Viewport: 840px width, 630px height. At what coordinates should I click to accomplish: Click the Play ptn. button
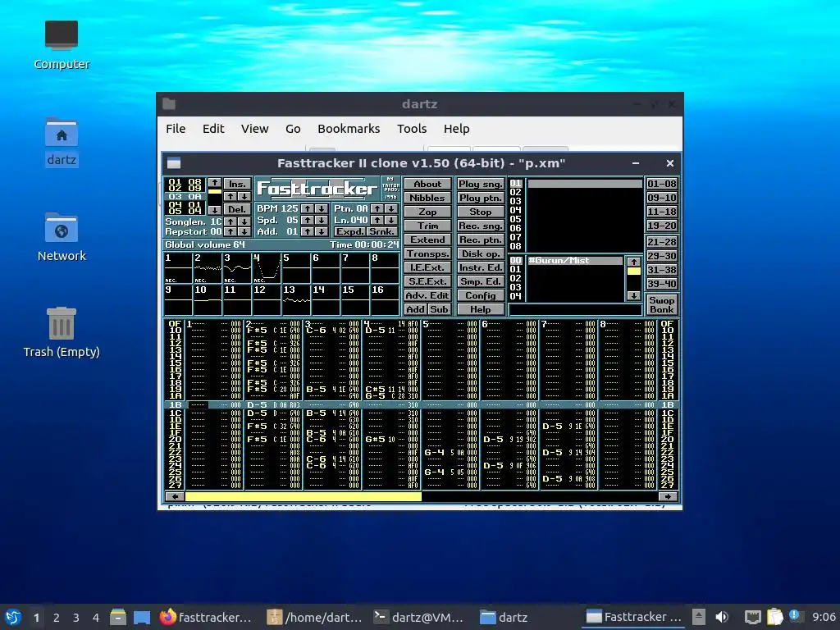pyautogui.click(x=481, y=198)
